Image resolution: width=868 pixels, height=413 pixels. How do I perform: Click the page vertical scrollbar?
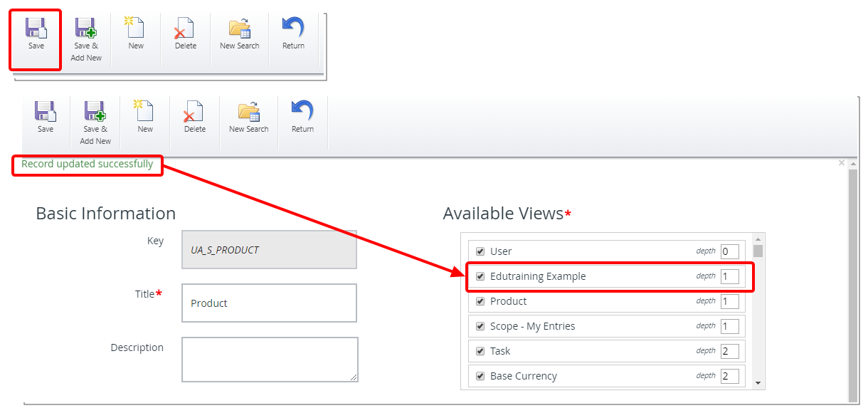pyautogui.click(x=852, y=285)
